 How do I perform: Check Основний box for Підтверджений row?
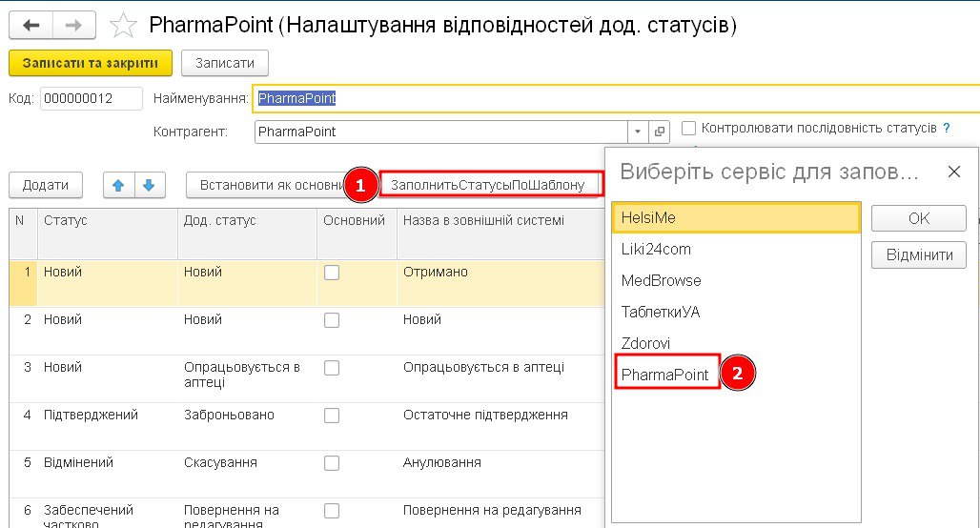point(332,416)
